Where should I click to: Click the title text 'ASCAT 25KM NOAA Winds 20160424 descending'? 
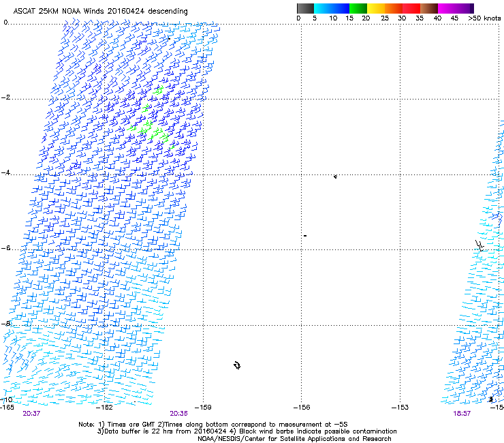coord(100,12)
